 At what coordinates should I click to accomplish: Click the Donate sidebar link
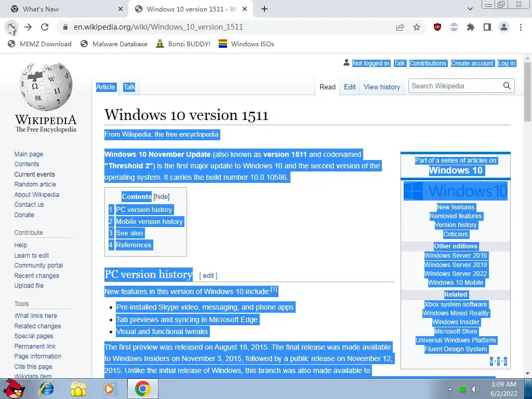click(24, 215)
